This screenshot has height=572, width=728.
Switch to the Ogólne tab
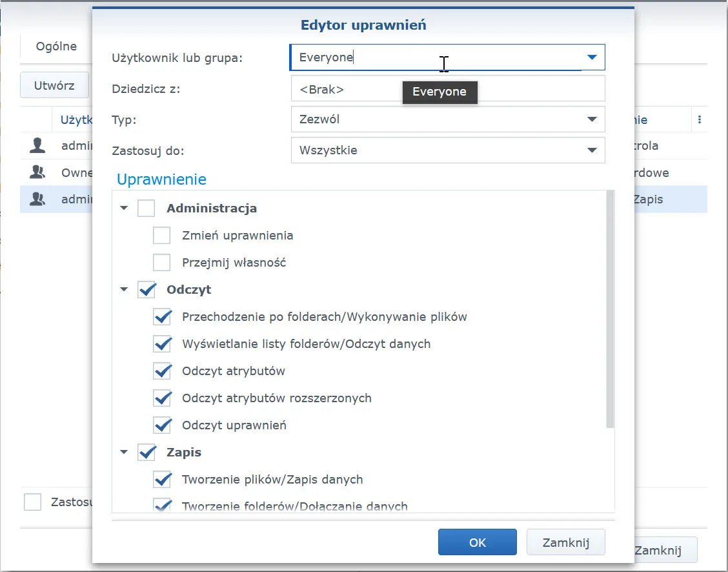tap(56, 46)
